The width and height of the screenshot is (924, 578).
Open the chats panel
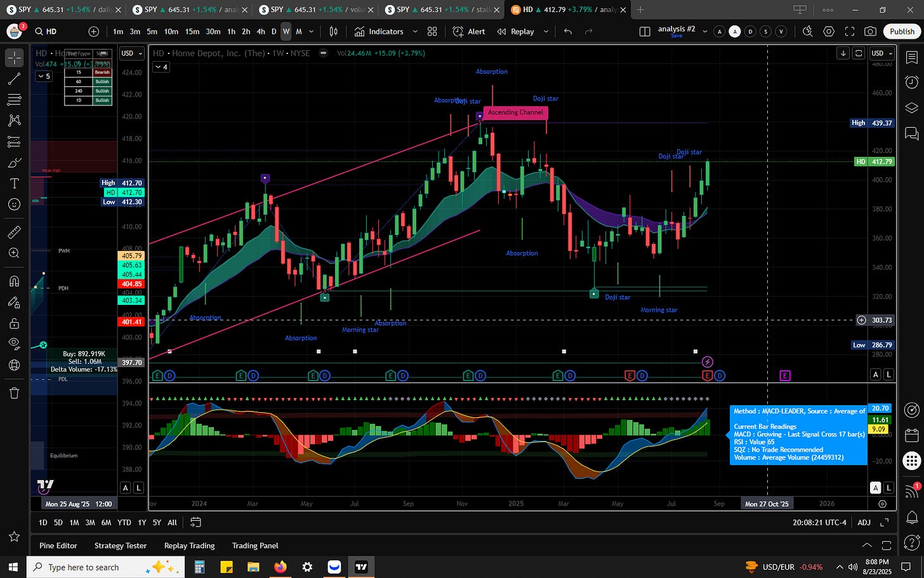tap(911, 133)
